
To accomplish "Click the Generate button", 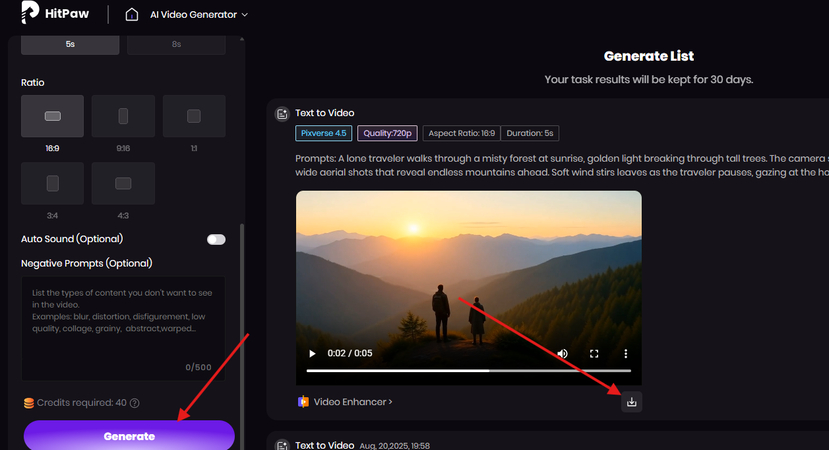I will pos(129,436).
